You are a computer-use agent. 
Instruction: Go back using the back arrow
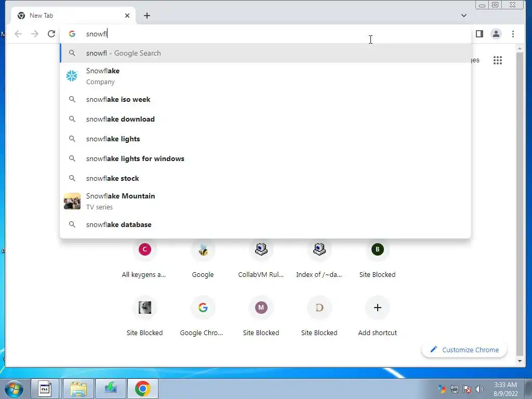coord(18,34)
